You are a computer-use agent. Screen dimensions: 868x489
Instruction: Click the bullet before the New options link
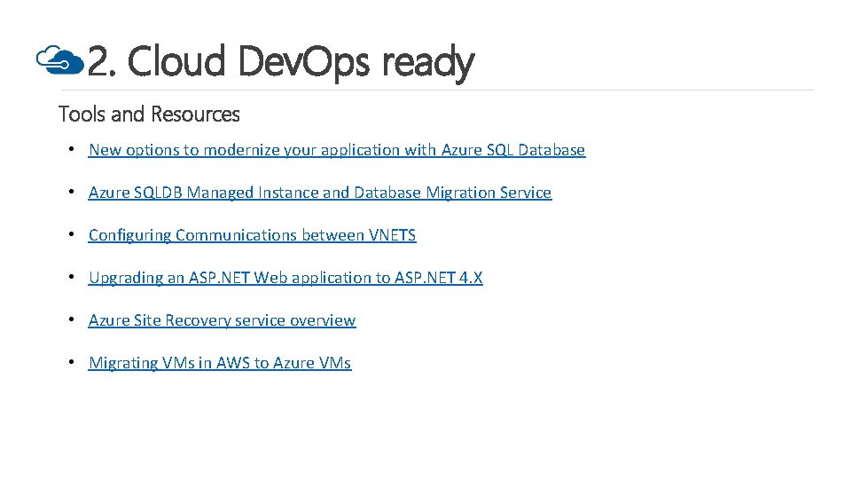click(x=71, y=149)
